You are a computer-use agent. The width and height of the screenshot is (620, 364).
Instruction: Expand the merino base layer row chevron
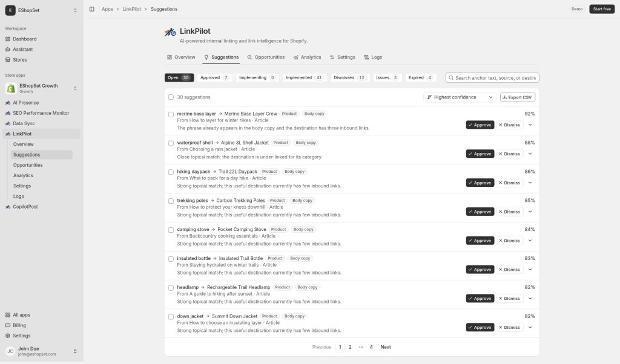click(530, 125)
